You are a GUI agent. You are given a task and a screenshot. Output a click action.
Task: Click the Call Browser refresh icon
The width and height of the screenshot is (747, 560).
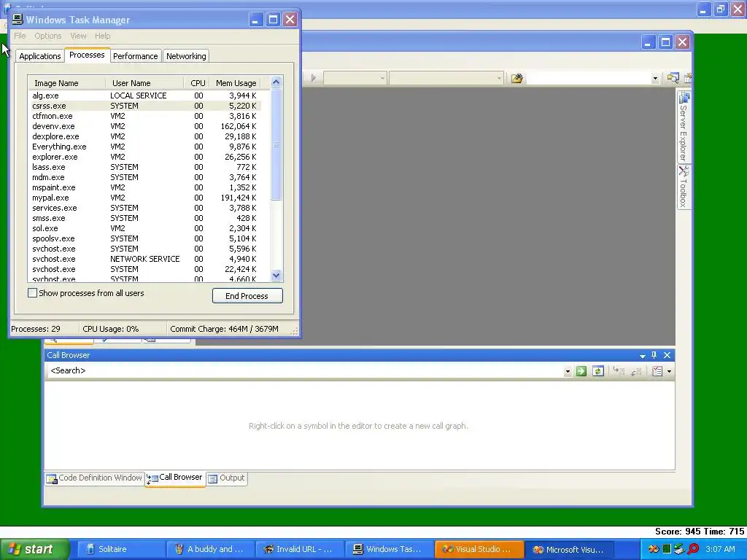(x=598, y=371)
